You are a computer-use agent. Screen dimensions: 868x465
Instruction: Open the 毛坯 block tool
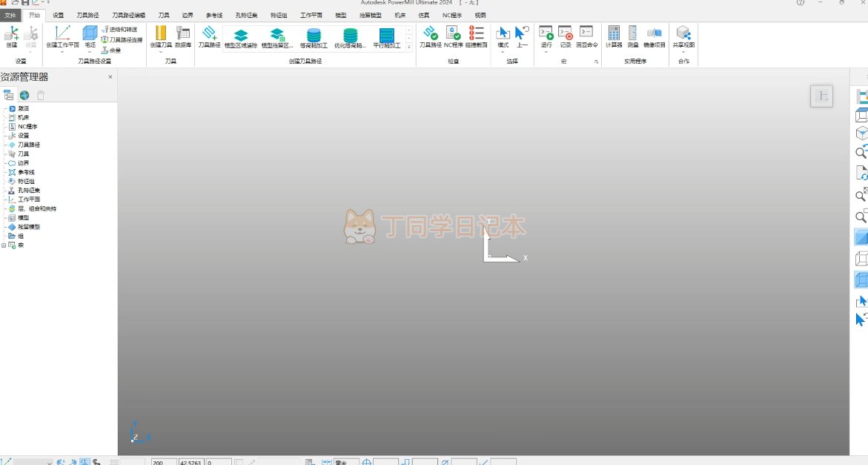[x=90, y=36]
